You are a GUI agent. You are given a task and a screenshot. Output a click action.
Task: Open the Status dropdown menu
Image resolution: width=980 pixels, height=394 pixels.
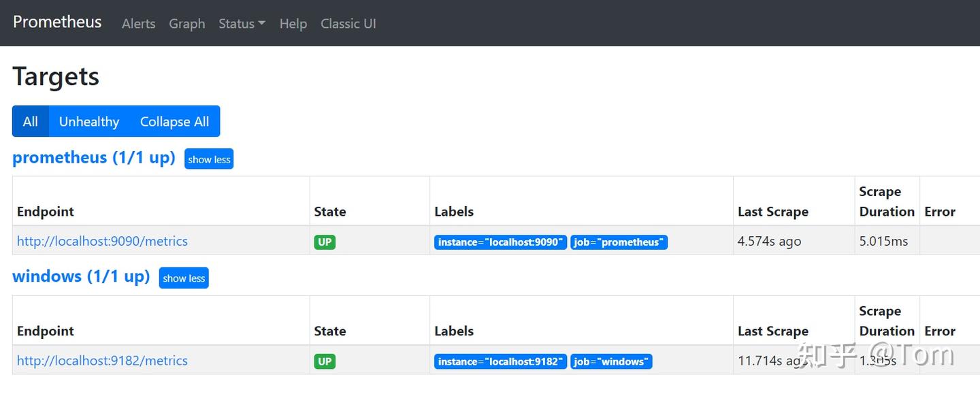[241, 23]
